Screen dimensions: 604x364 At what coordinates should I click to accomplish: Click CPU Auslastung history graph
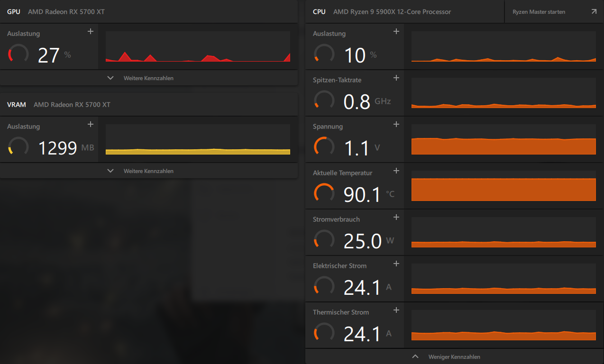point(503,46)
